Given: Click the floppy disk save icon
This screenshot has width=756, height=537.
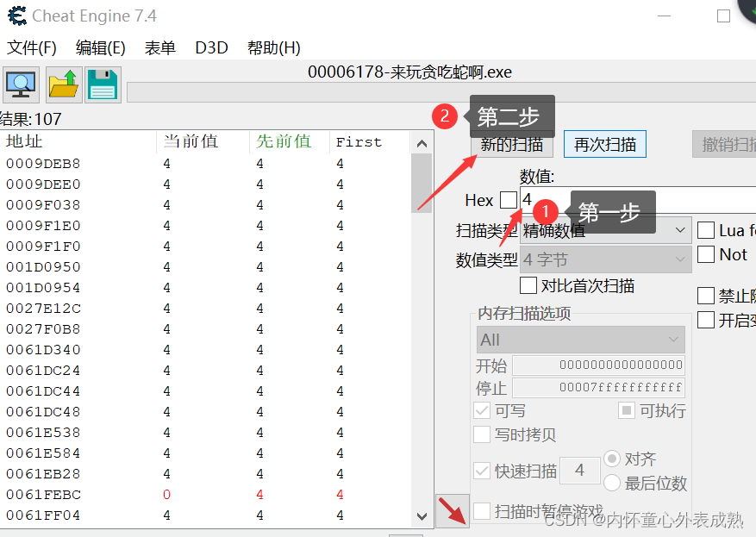Looking at the screenshot, I should (x=103, y=84).
